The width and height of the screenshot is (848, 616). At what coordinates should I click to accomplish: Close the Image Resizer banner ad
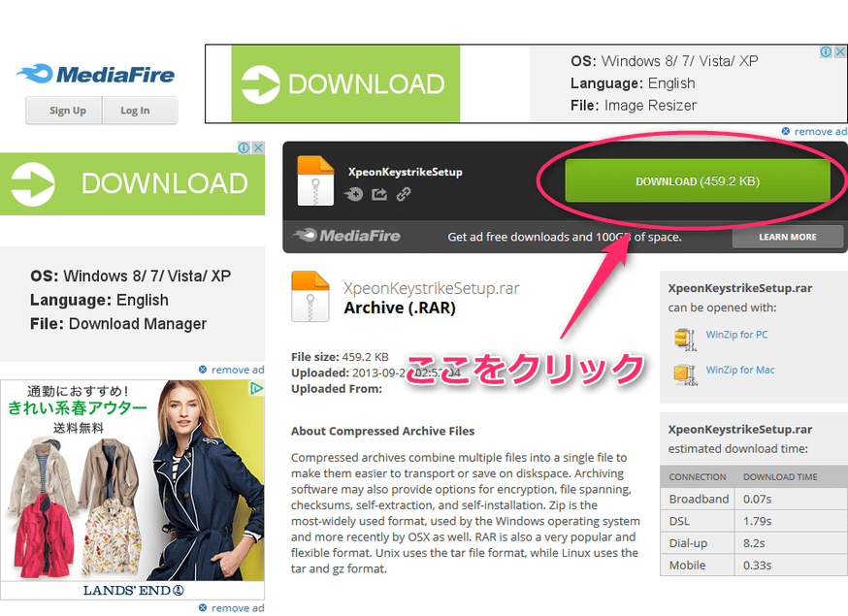(x=840, y=51)
